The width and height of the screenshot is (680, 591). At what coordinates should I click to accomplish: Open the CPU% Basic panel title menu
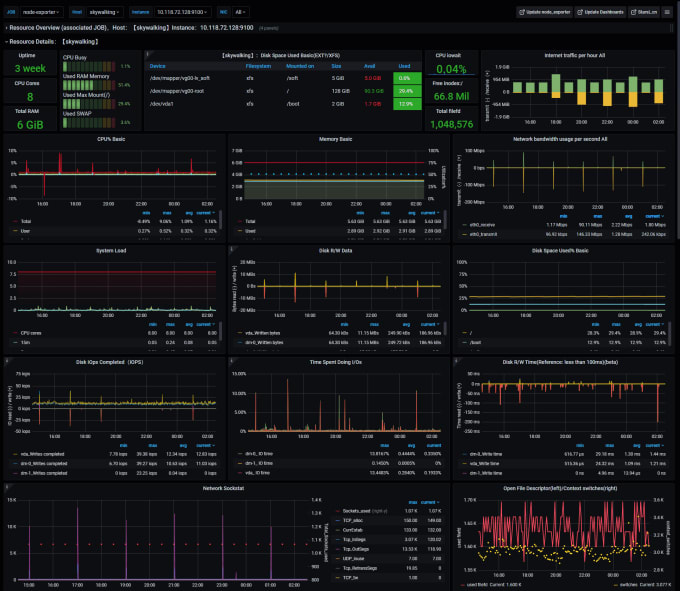pyautogui.click(x=111, y=139)
